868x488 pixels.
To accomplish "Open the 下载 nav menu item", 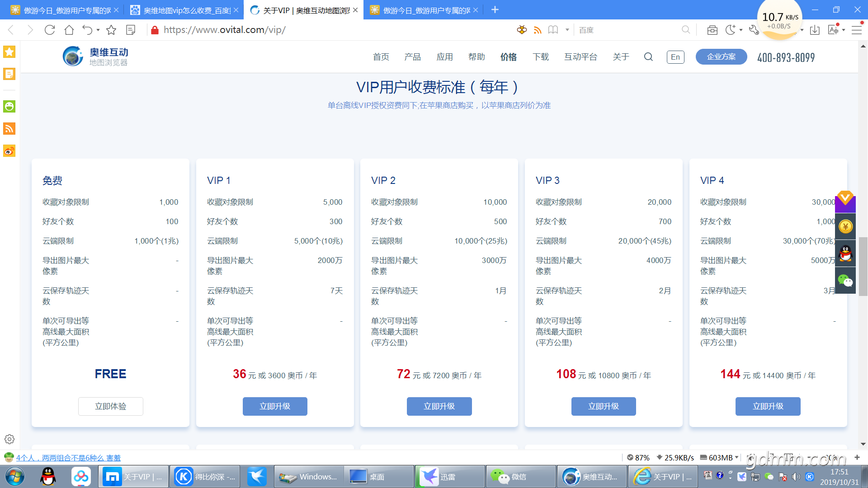I will point(541,57).
